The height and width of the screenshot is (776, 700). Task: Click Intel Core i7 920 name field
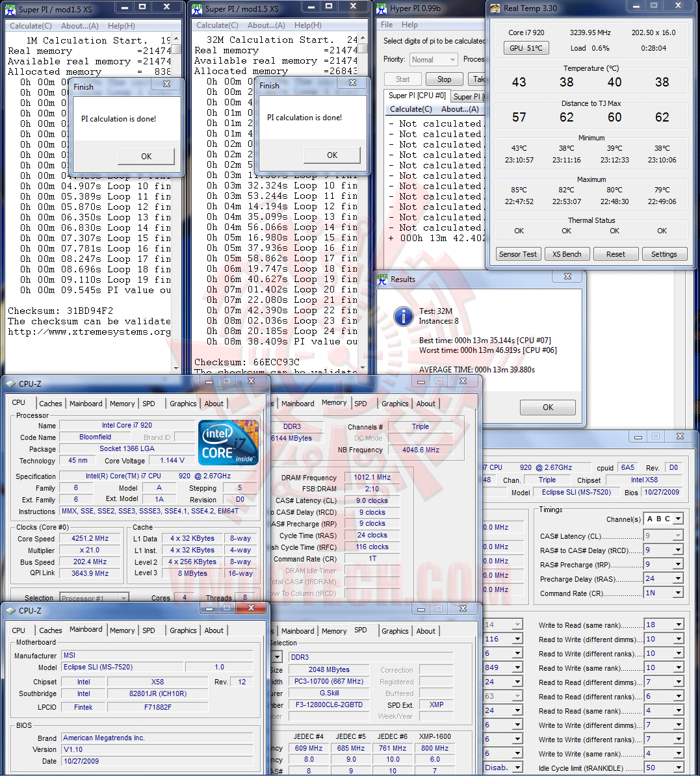127,425
